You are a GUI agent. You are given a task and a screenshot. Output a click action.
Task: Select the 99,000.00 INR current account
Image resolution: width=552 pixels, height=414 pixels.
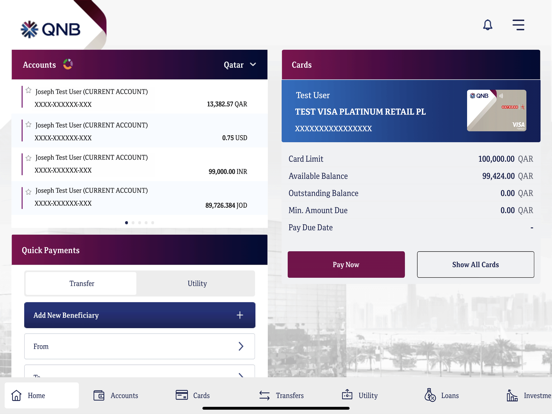[x=139, y=164]
